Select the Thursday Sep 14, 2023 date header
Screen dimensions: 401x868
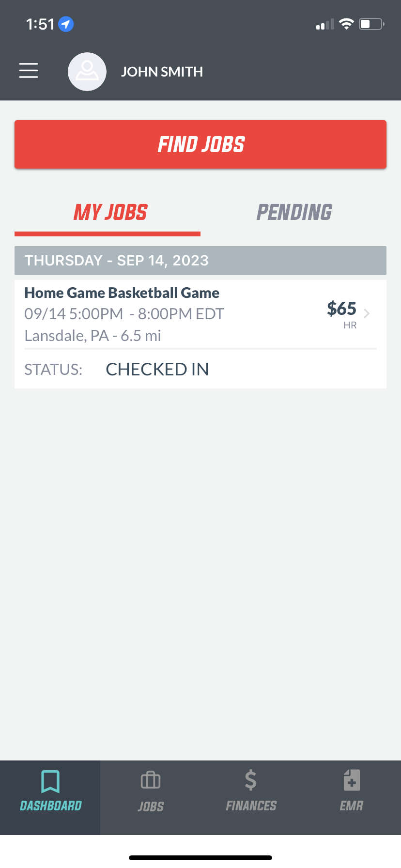pyautogui.click(x=200, y=261)
